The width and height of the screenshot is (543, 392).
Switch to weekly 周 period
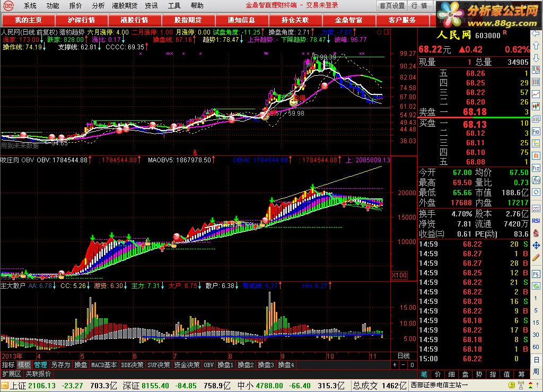(536, 371)
